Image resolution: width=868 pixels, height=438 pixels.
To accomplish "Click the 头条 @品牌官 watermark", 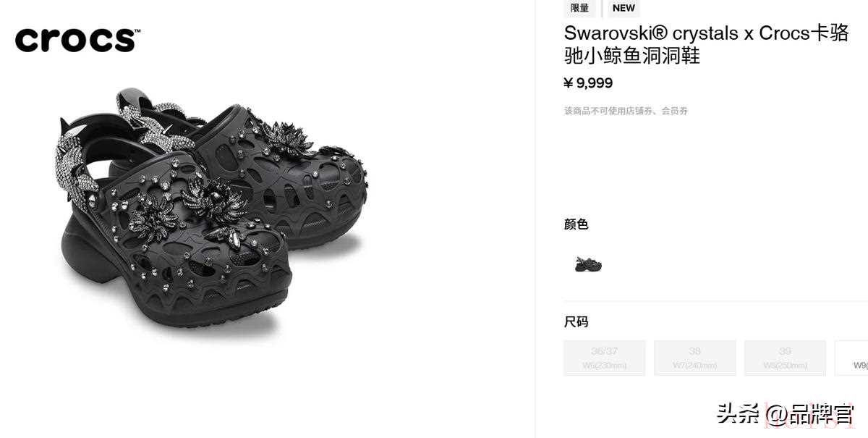I will [x=785, y=414].
